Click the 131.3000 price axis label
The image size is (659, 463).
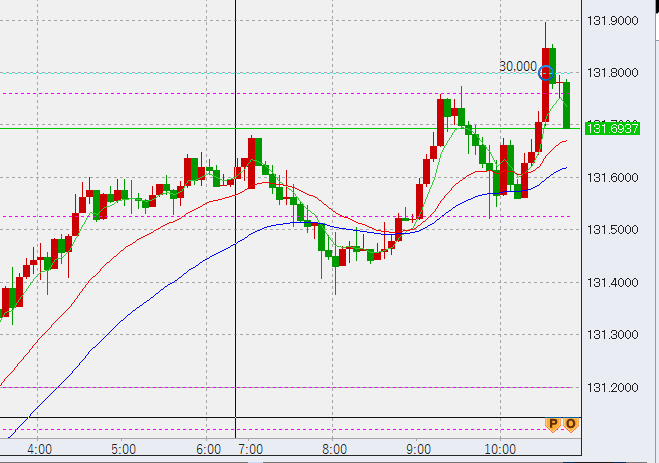tap(616, 335)
